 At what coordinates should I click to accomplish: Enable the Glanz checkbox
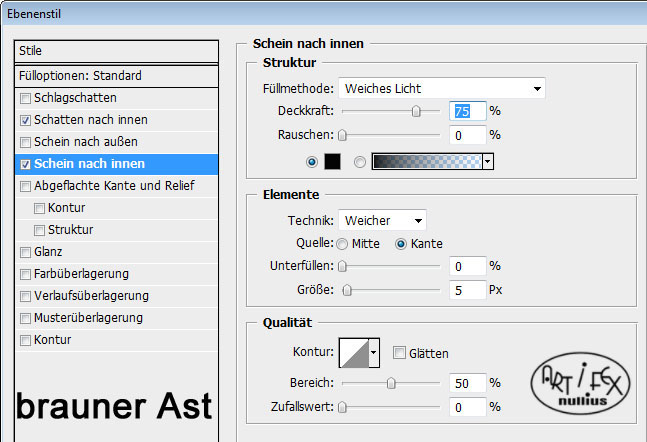pyautogui.click(x=26, y=252)
